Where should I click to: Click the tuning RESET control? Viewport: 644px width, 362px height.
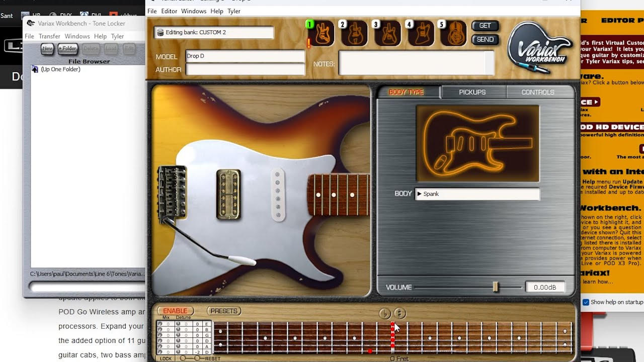(212, 358)
